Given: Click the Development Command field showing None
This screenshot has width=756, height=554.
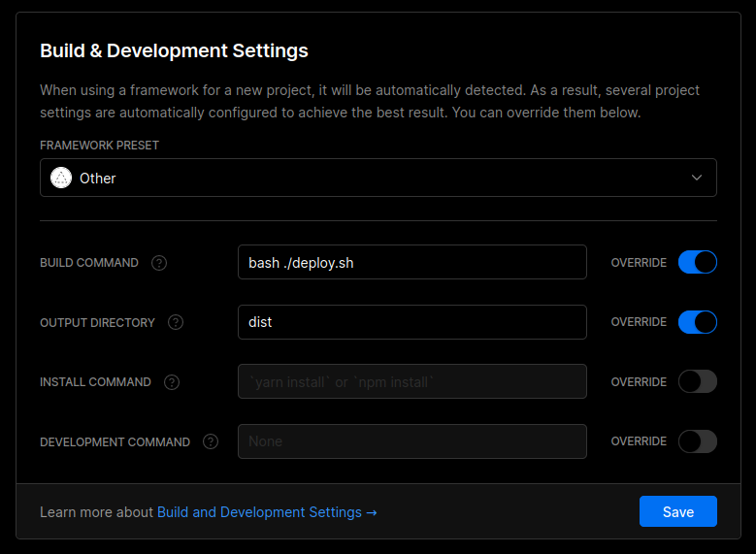Looking at the screenshot, I should click(411, 441).
